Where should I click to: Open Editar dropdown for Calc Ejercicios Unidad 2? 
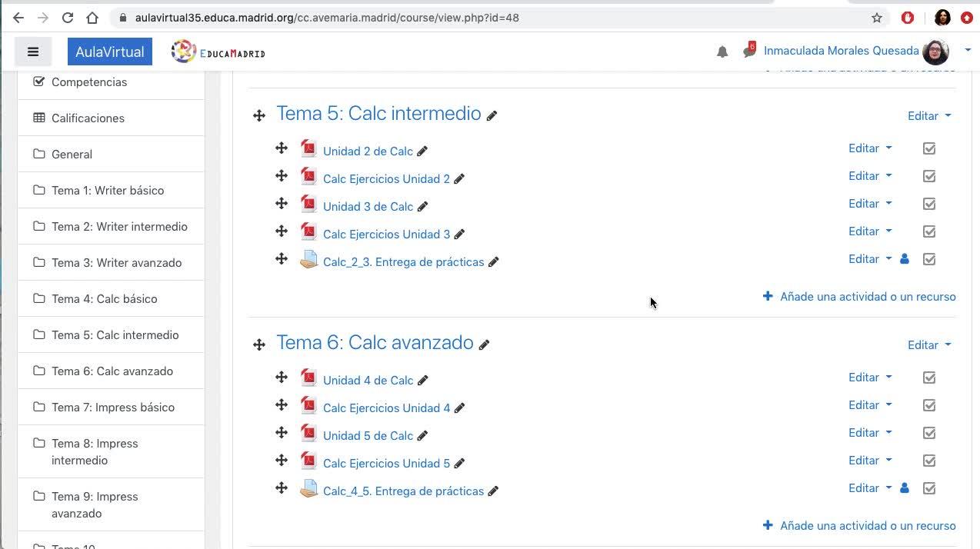click(870, 176)
